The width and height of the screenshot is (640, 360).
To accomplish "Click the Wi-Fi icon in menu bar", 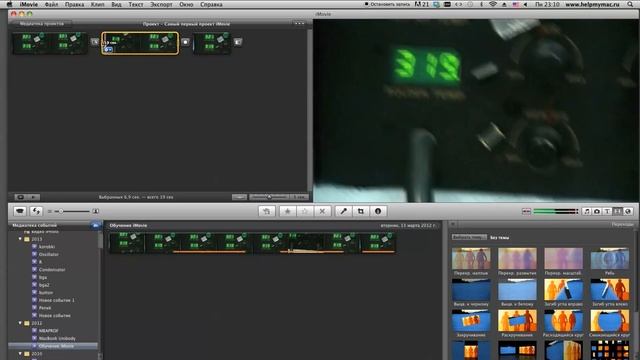I will (493, 4).
